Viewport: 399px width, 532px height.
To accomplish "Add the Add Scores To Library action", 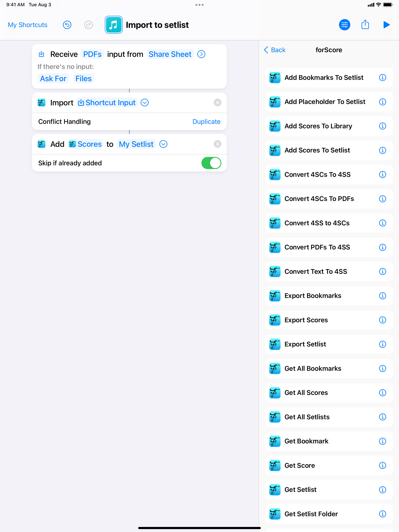I will [x=329, y=126].
